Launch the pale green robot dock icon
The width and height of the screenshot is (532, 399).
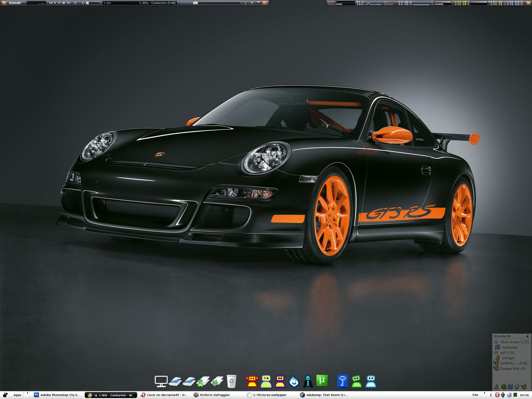point(266,381)
